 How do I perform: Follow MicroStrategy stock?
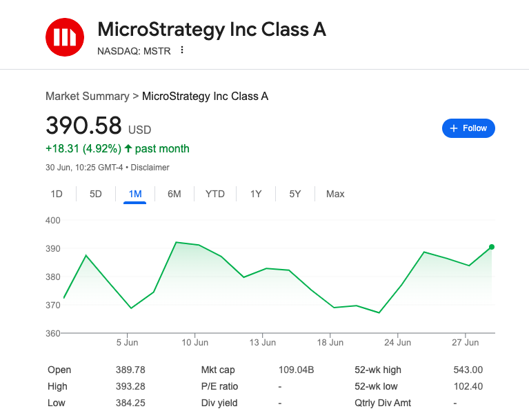[468, 128]
